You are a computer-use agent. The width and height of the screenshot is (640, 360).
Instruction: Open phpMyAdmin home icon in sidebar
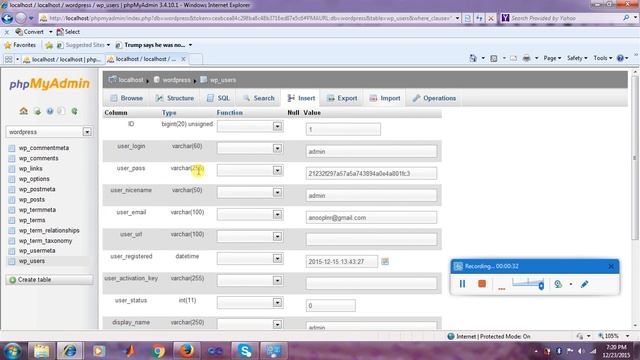[x=24, y=111]
